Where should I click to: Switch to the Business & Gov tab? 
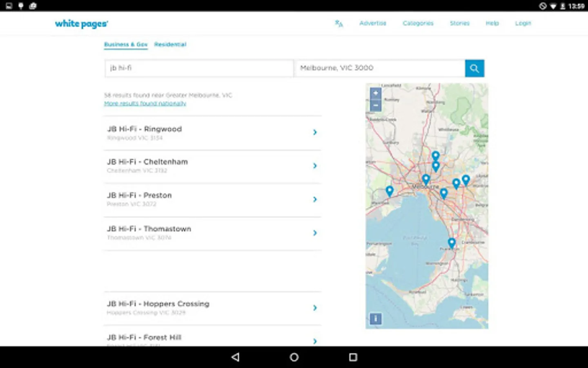[126, 45]
